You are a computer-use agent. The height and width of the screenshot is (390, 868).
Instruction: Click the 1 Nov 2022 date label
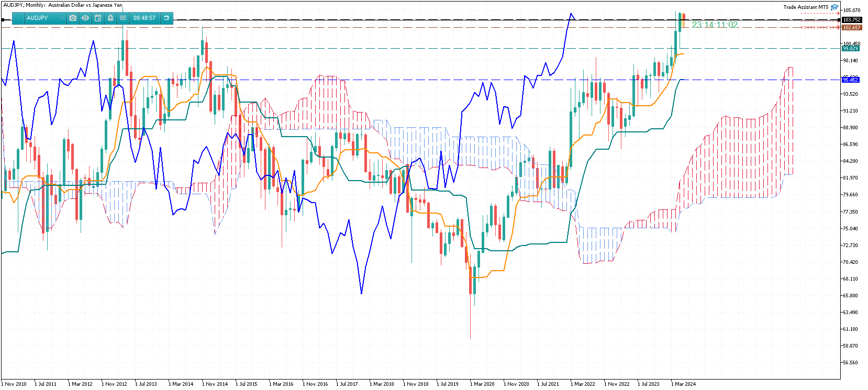[x=617, y=384]
